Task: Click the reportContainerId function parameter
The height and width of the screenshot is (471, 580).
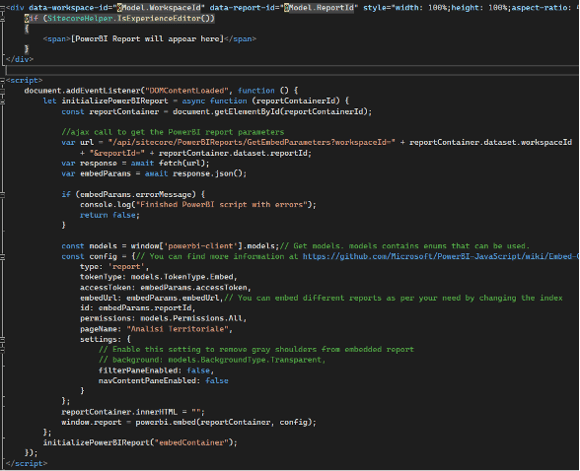Action: (x=296, y=101)
